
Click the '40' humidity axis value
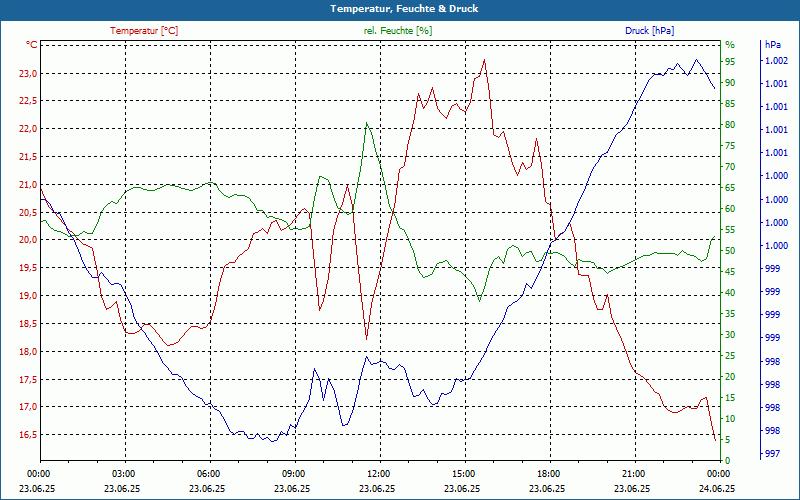[730, 293]
